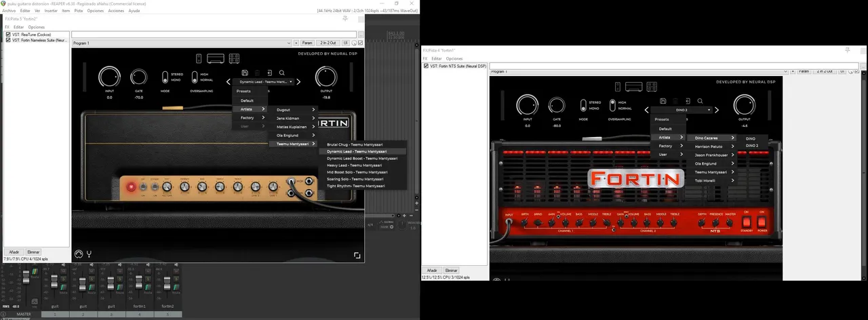The image size is (868, 320).
Task: Toggle bypass checkbox next to UI button, Pista 5
Action: pos(361,43)
